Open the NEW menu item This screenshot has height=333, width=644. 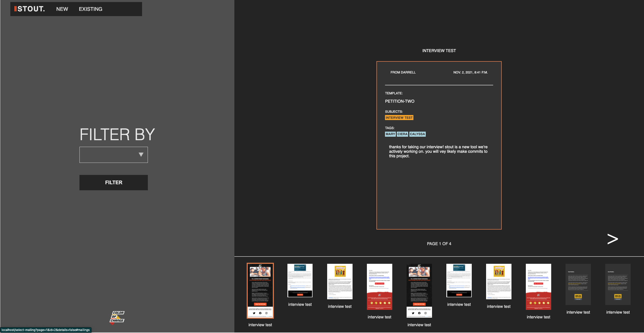(62, 9)
